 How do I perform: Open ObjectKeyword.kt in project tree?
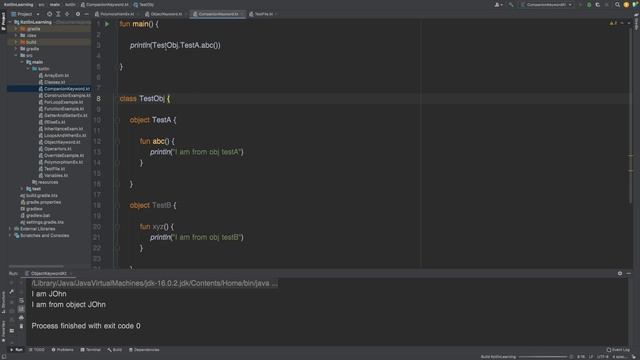(x=62, y=142)
